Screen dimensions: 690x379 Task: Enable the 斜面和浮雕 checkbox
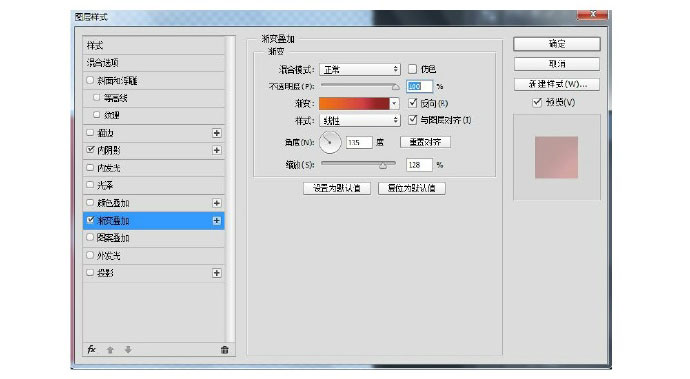click(x=90, y=80)
